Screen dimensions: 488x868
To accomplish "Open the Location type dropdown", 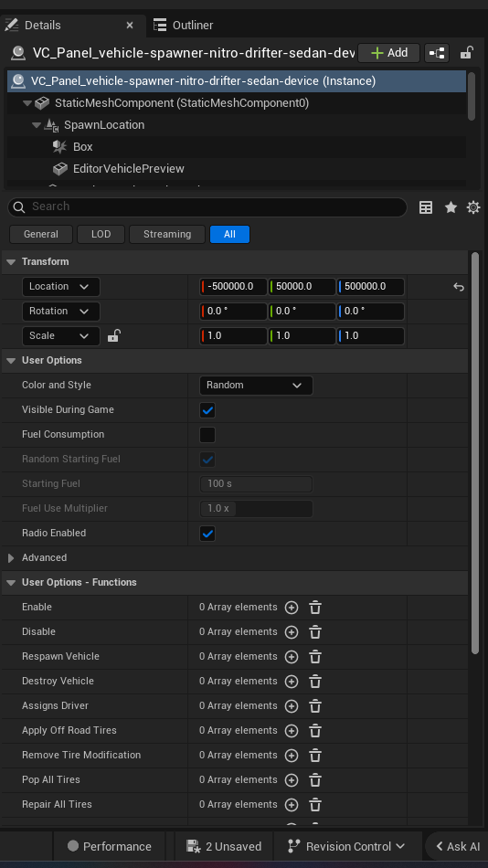I will click(61, 287).
